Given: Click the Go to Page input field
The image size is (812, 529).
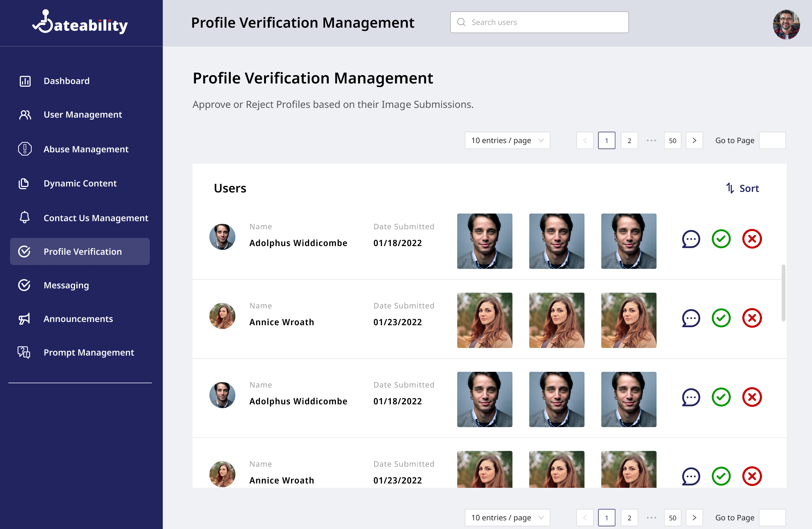Looking at the screenshot, I should (772, 140).
